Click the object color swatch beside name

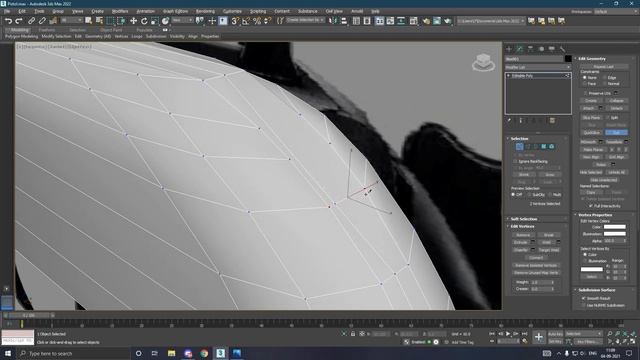568,59
